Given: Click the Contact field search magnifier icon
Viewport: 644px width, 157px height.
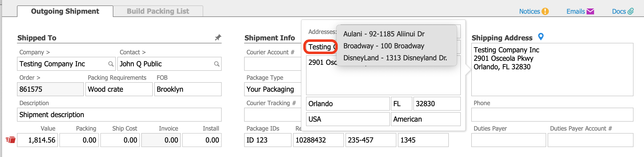Looking at the screenshot, I should point(216,64).
